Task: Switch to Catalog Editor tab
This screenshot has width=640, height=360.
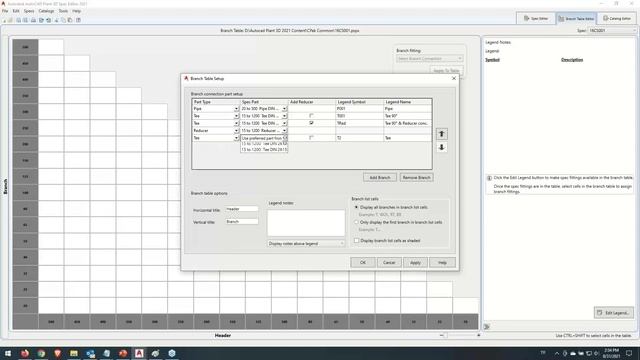Action: [x=617, y=18]
